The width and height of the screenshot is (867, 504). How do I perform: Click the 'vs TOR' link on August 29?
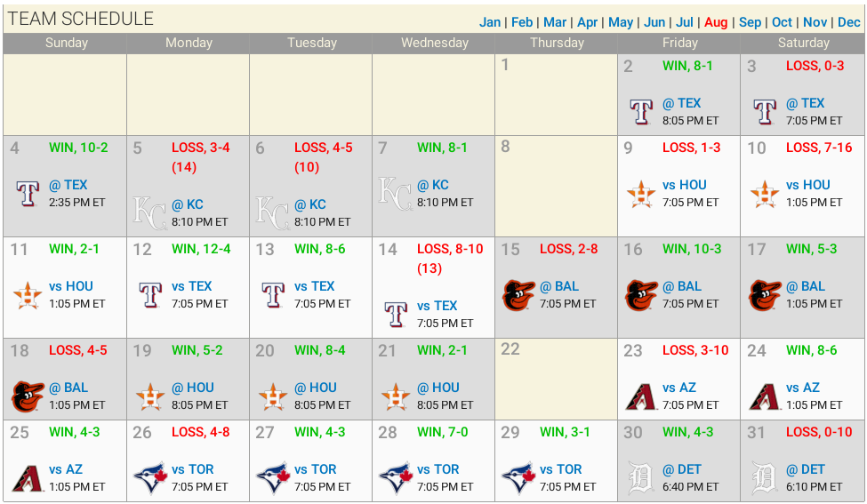tap(561, 469)
